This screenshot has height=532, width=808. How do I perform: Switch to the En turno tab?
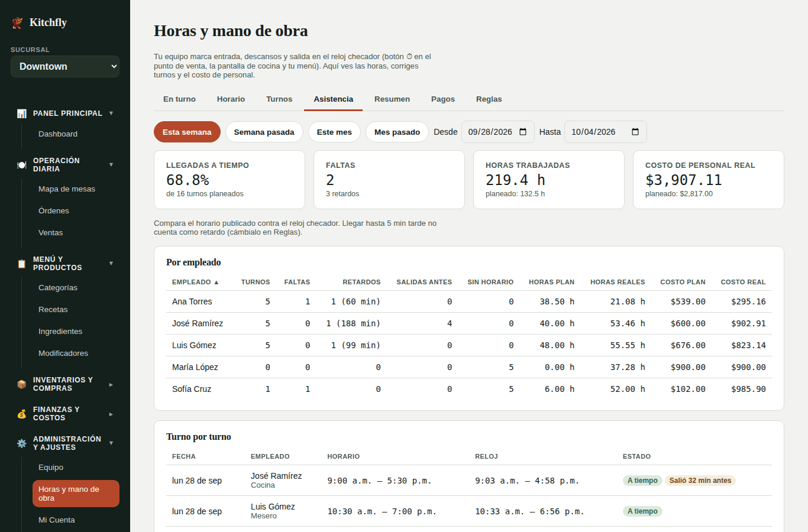point(179,99)
